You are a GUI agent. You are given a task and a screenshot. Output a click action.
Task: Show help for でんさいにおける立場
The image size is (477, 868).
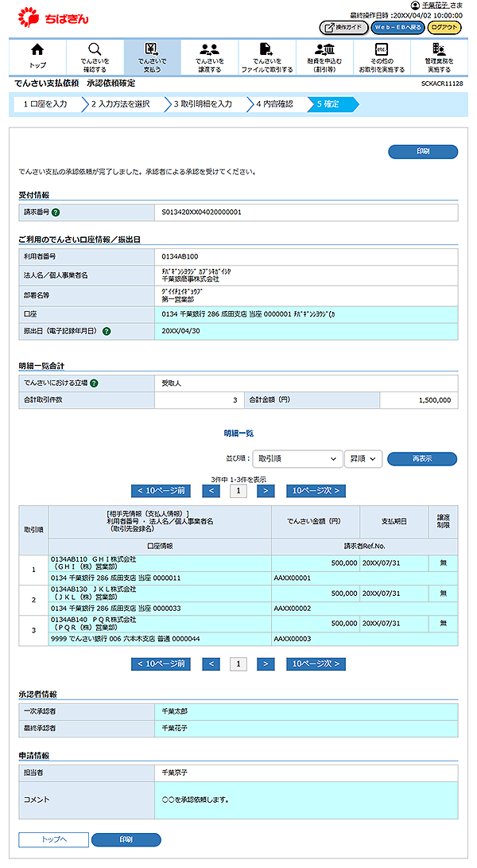click(94, 383)
